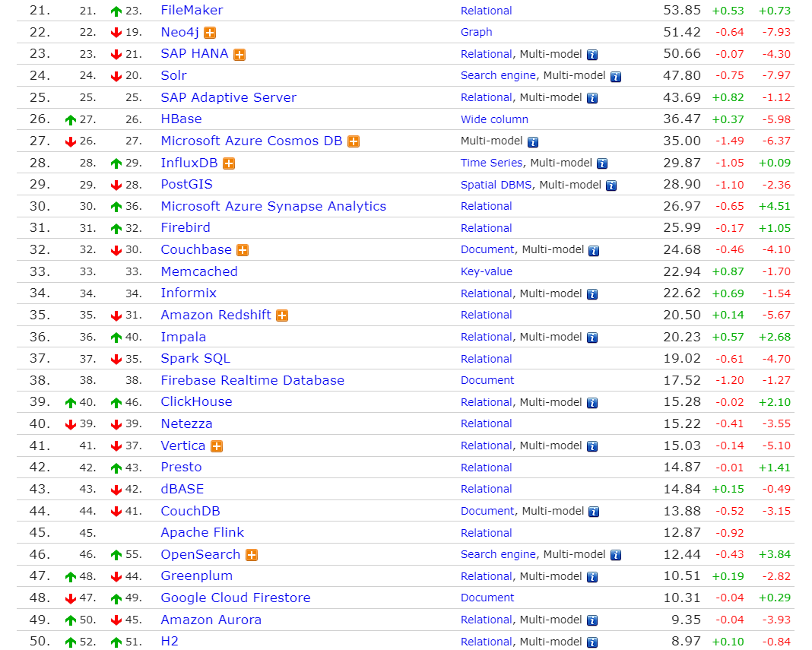
Task: Open the Couchbase link
Action: click(196, 249)
